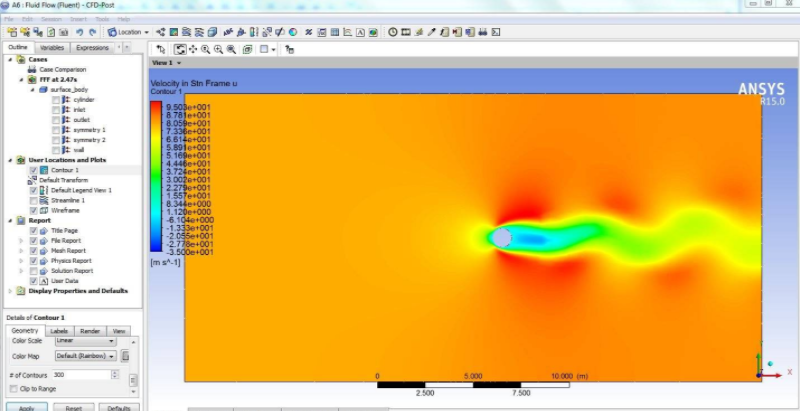
Task: Check the Solution Report checkbox
Action: click(33, 271)
